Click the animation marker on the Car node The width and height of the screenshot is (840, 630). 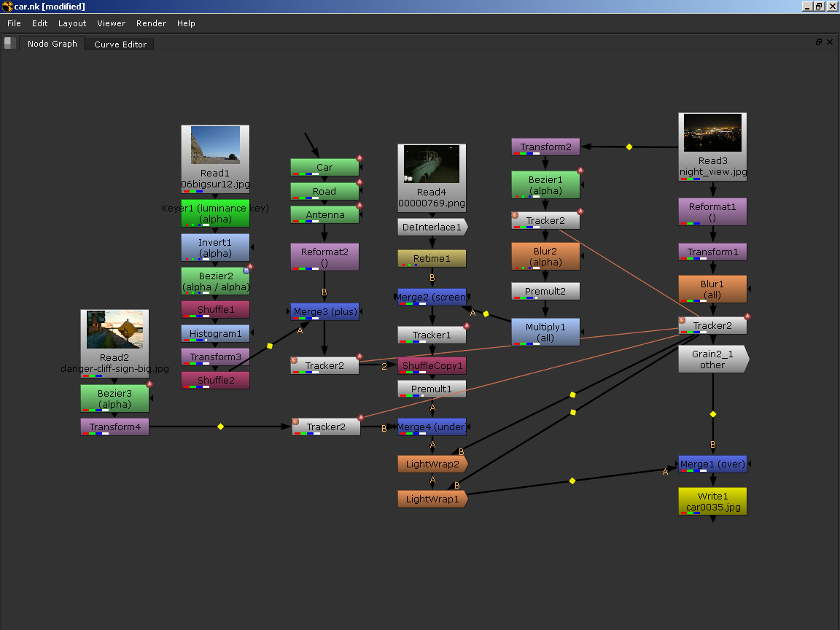tap(359, 158)
